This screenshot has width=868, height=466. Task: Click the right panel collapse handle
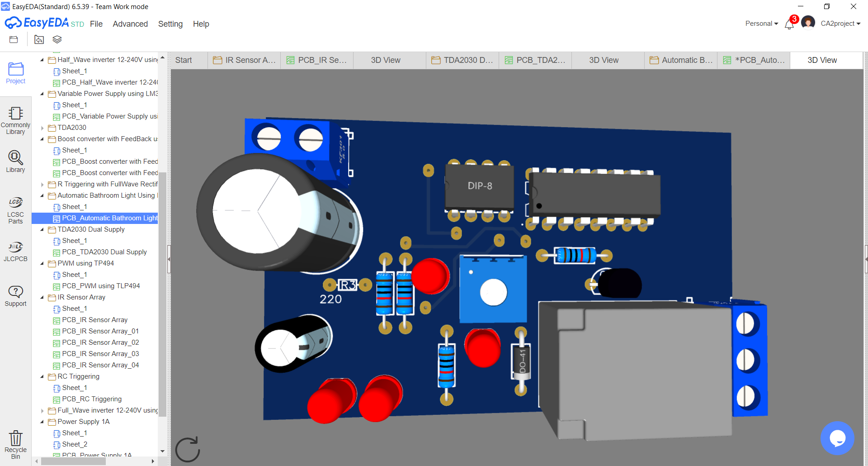coord(866,259)
